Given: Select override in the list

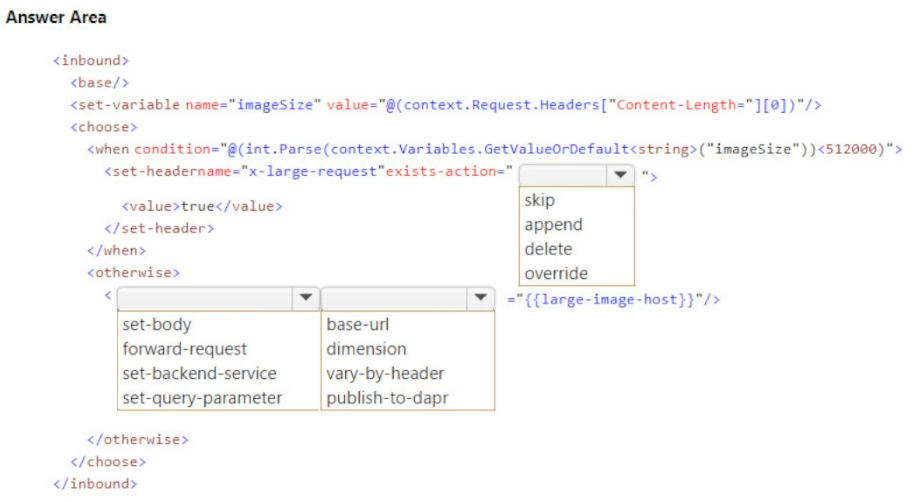Looking at the screenshot, I should point(556,274).
